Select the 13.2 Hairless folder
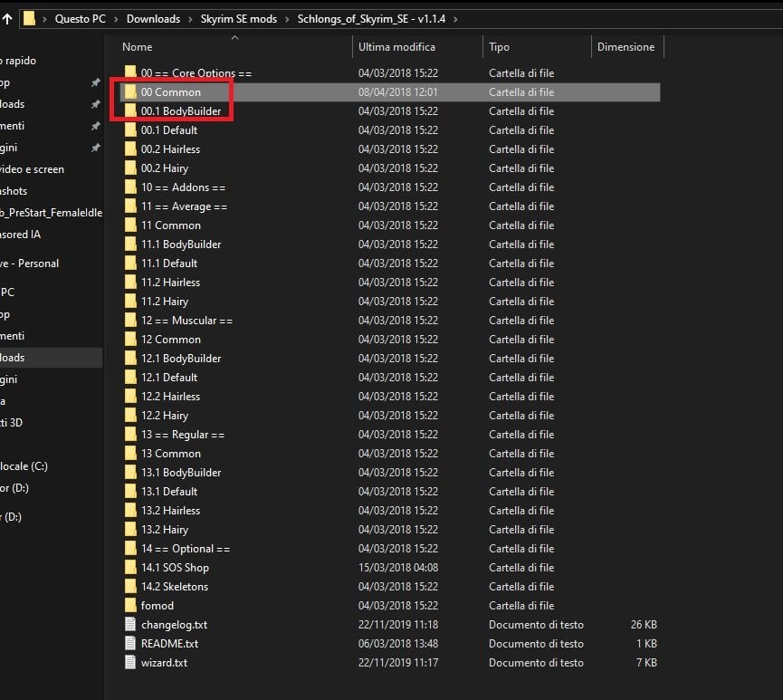The width and height of the screenshot is (783, 700). pos(170,510)
